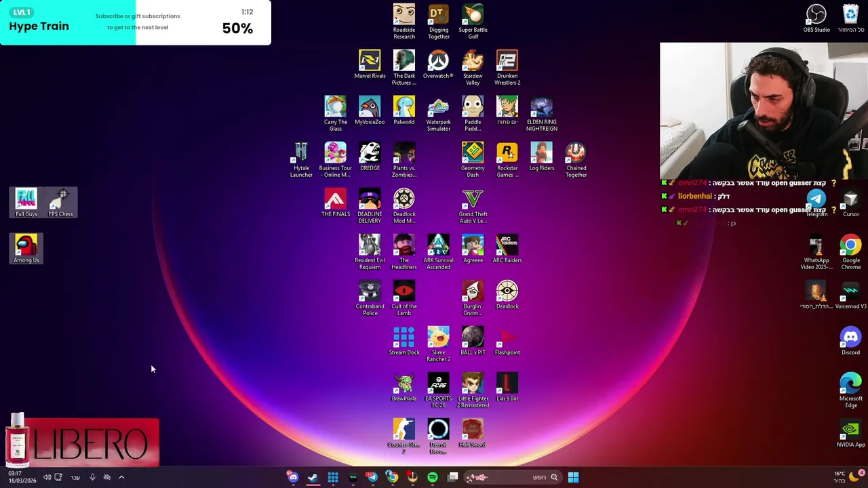Click the Hype Train progress banner

[x=136, y=22]
